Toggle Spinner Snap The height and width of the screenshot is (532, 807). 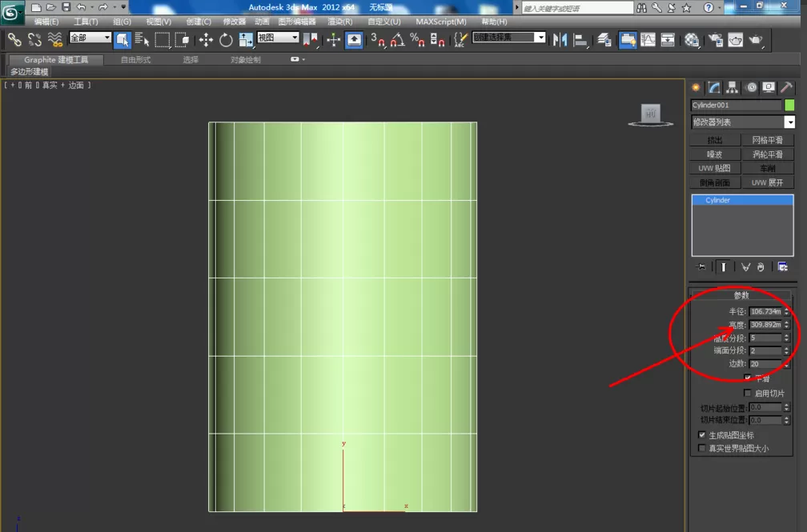pyautogui.click(x=437, y=40)
